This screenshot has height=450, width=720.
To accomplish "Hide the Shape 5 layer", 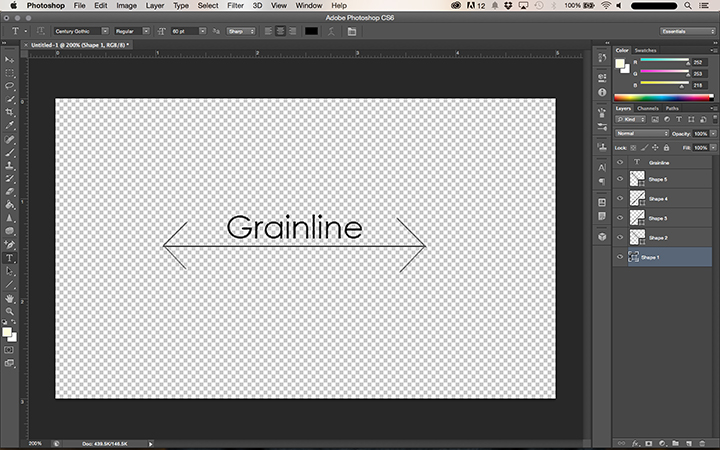I will click(619, 179).
